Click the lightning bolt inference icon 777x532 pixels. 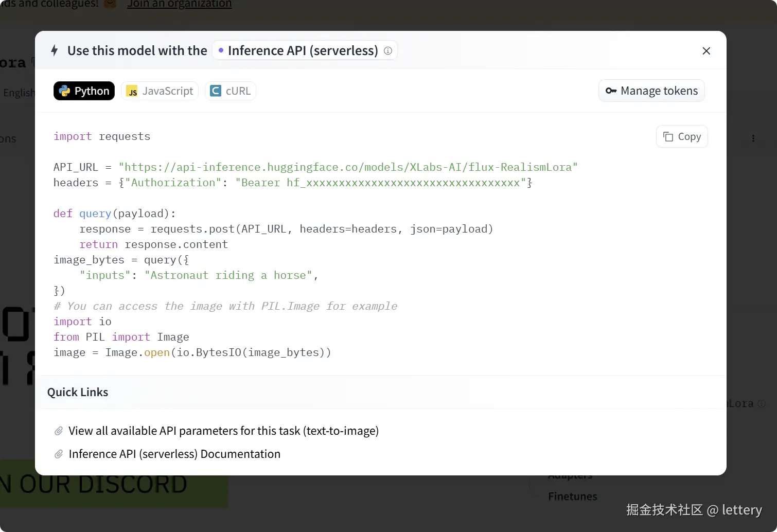pos(55,50)
